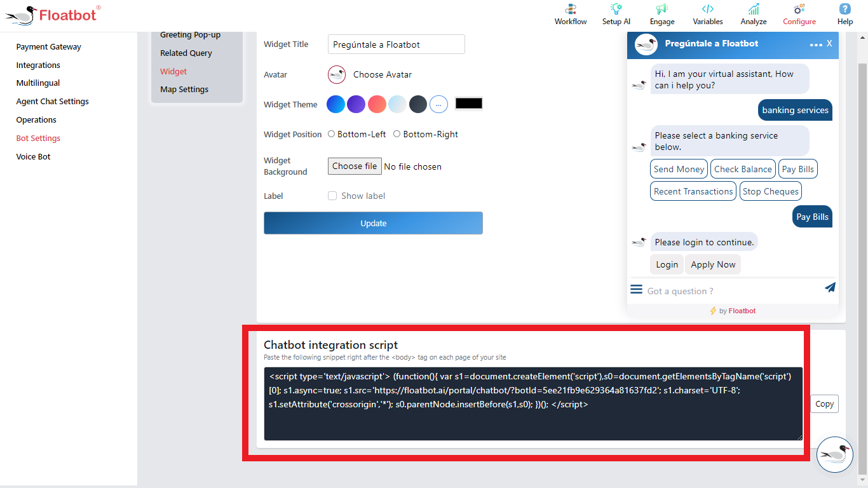Select the Bottom-Right widget position
This screenshot has width=868, height=488.
(x=397, y=134)
